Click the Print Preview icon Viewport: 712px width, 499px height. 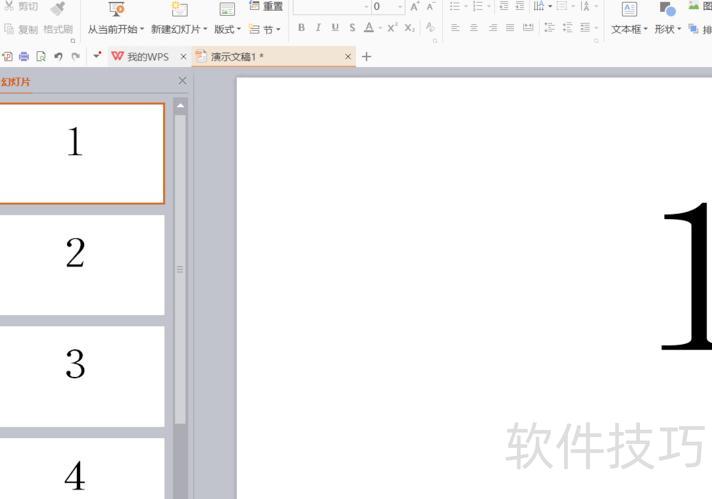click(41, 56)
